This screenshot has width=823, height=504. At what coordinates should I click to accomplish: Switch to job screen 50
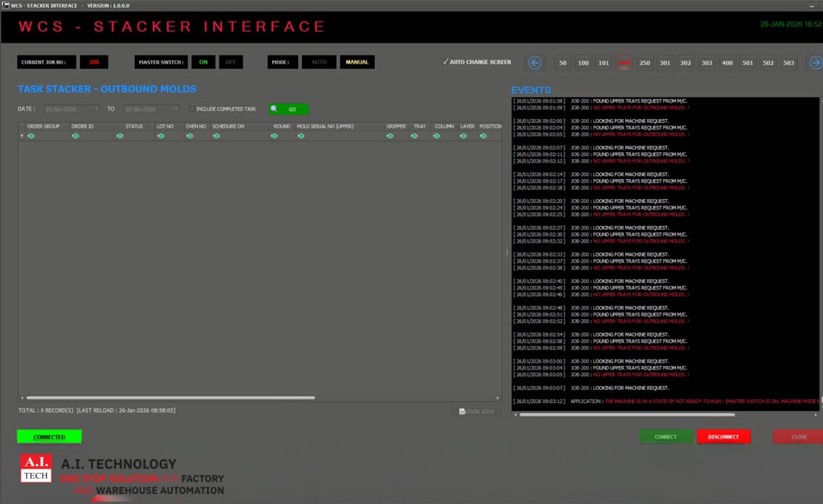562,63
